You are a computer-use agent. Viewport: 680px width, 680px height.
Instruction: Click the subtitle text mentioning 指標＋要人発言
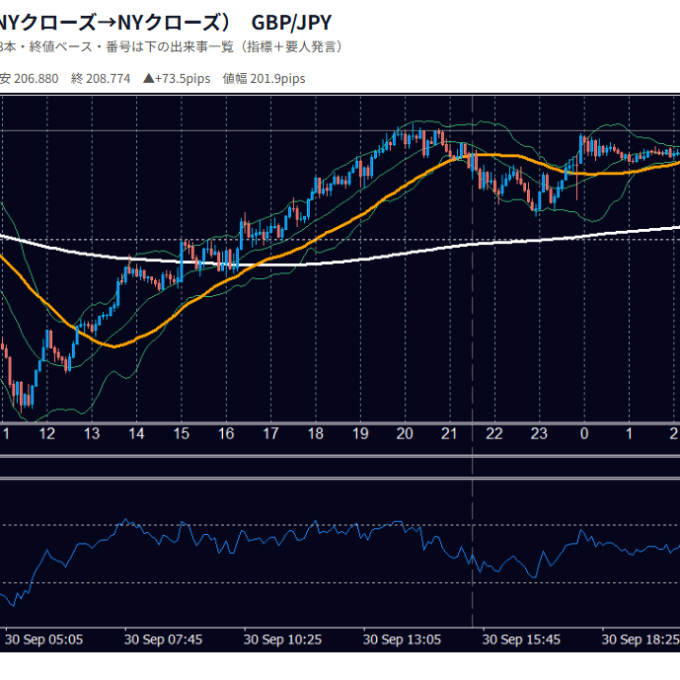tap(172, 46)
